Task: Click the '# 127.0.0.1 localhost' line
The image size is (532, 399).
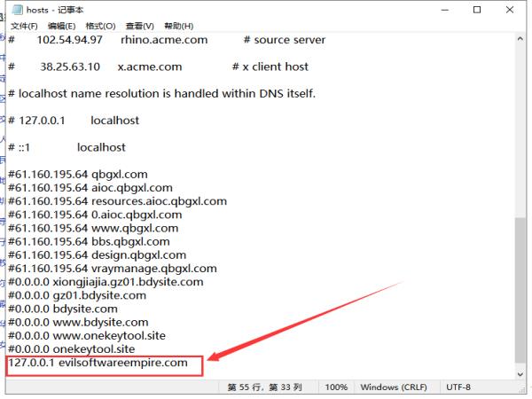Action: click(74, 121)
